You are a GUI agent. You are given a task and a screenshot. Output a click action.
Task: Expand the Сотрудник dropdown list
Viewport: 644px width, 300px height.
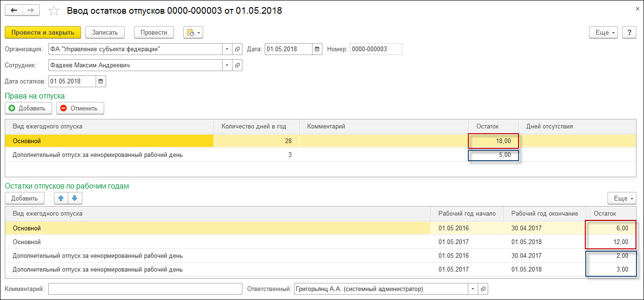coord(227,65)
